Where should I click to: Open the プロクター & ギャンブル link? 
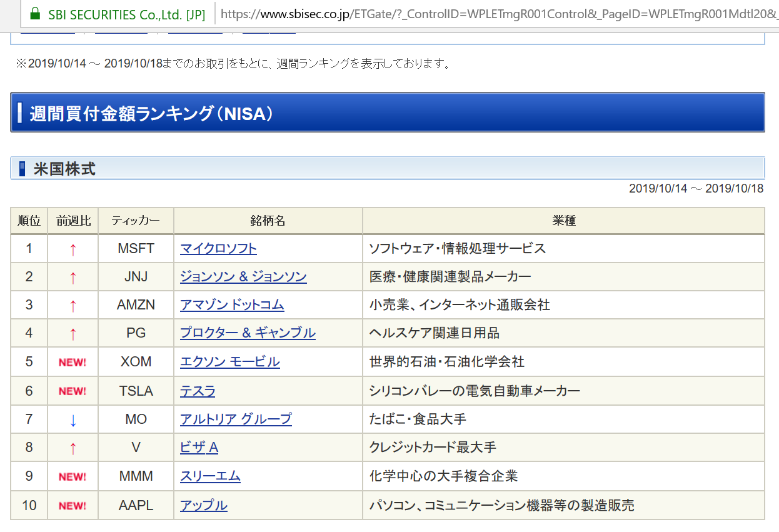[248, 333]
